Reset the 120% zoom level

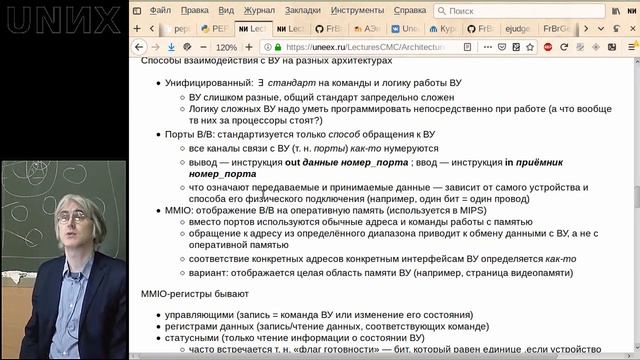pyautogui.click(x=226, y=47)
